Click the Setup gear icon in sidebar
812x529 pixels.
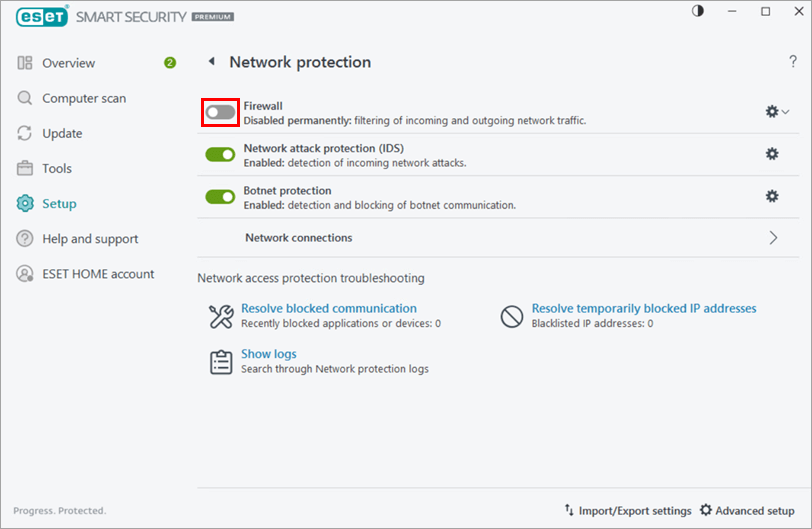point(24,203)
